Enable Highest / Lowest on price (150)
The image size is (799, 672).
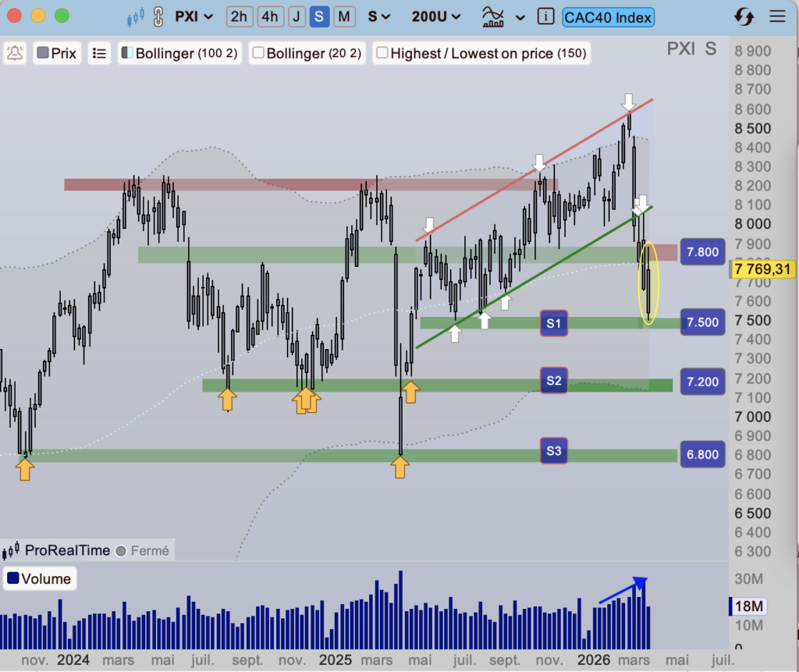click(x=382, y=53)
